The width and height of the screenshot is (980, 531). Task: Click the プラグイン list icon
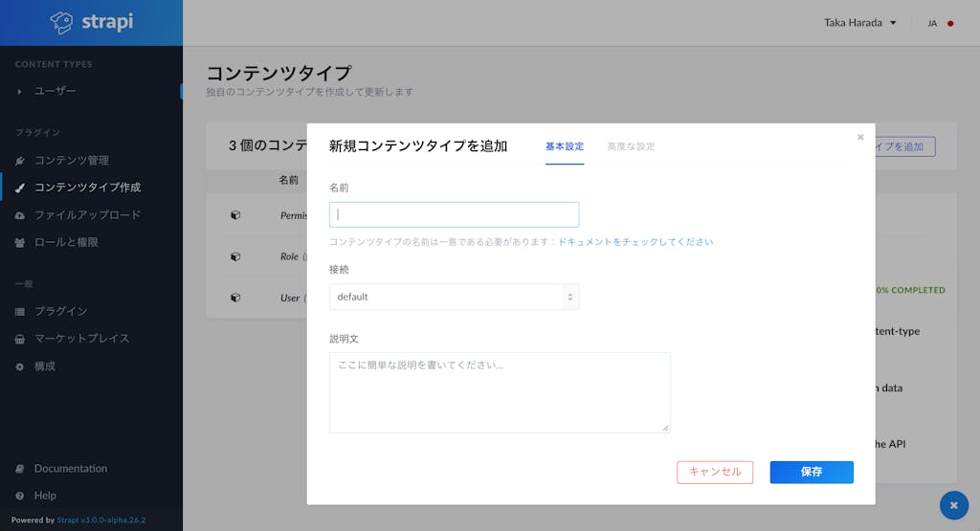pyautogui.click(x=20, y=311)
